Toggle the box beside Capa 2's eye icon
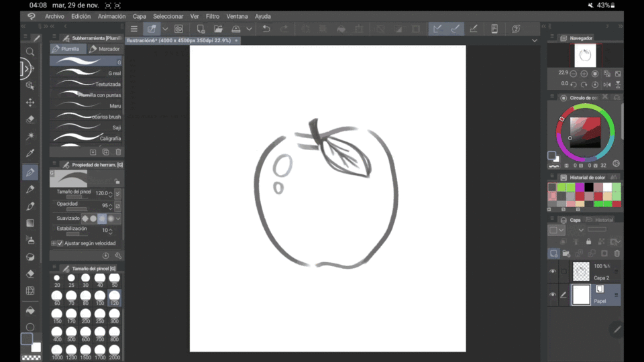Screen dimensions: 644x362 [x=564, y=271]
